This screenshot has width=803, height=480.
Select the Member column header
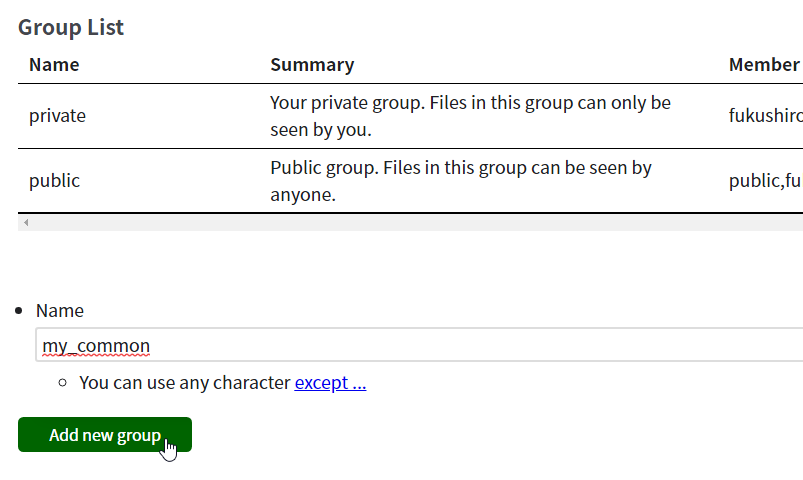click(x=765, y=65)
